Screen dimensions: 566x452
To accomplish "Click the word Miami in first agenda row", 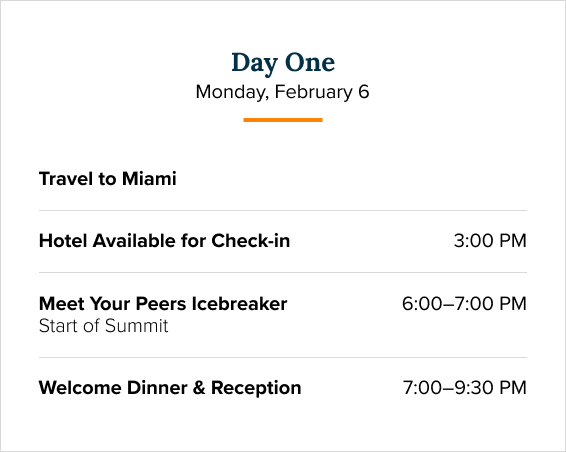I will [x=149, y=179].
